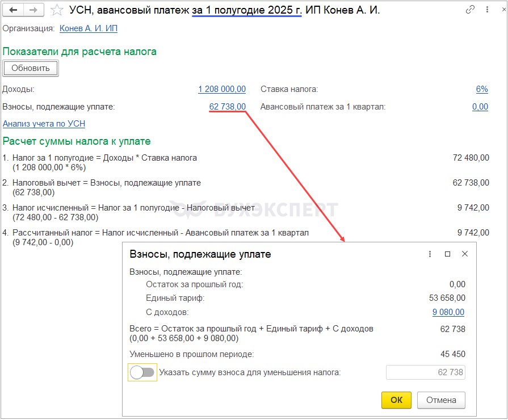Go forward with the right arrow button
Image resolution: width=508 pixels, height=420 pixels.
coord(33,10)
